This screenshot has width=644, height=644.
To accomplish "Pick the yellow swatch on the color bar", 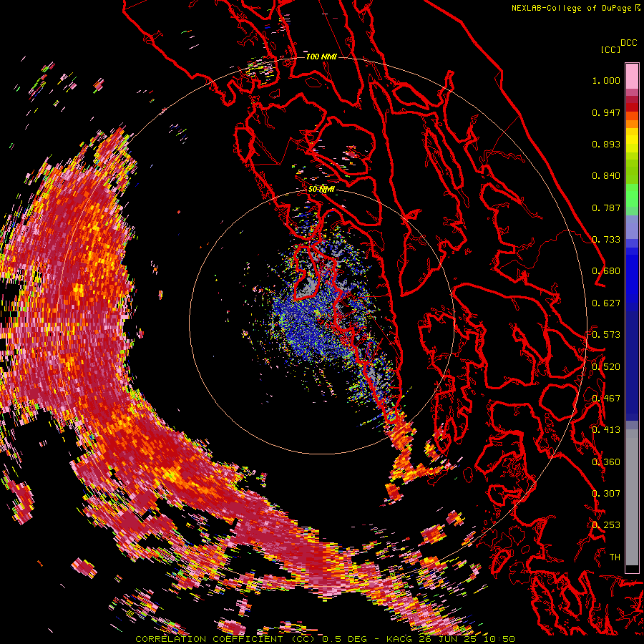I will click(x=632, y=141).
